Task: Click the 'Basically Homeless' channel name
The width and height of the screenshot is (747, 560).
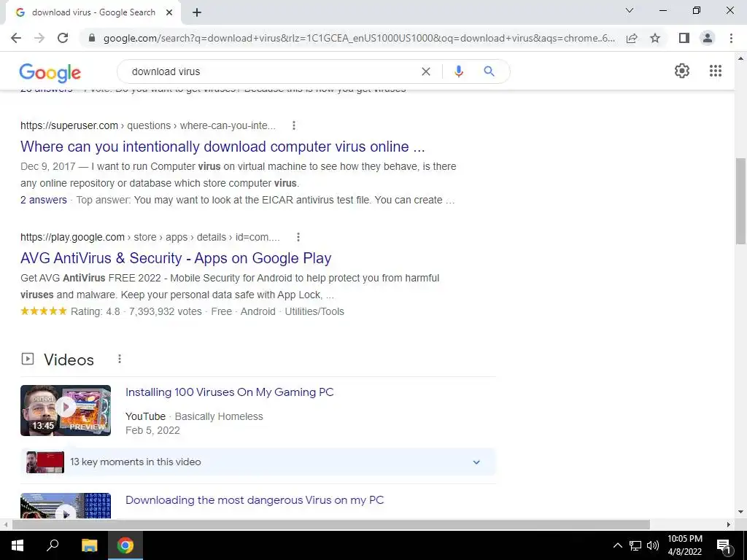Action: pos(219,416)
